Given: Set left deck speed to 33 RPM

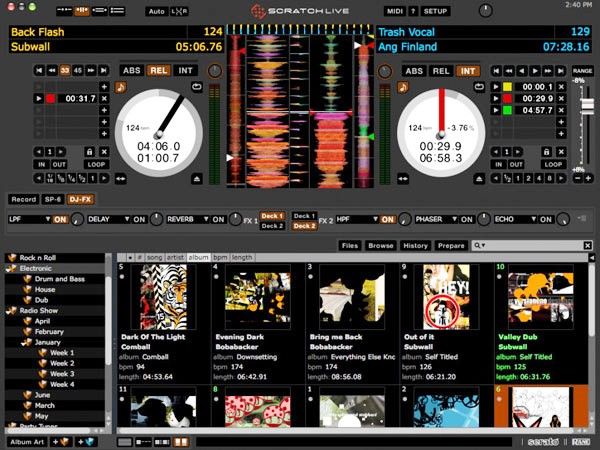Looking at the screenshot, I should pyautogui.click(x=65, y=70).
